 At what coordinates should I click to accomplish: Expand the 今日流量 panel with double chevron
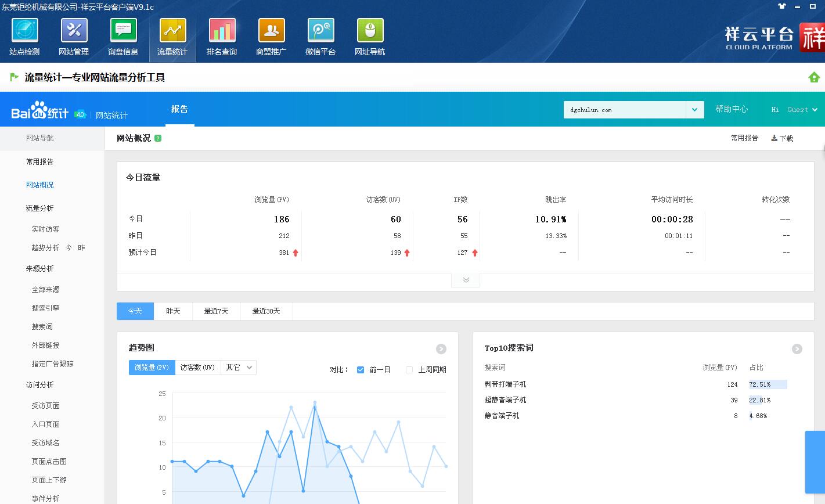pos(466,280)
